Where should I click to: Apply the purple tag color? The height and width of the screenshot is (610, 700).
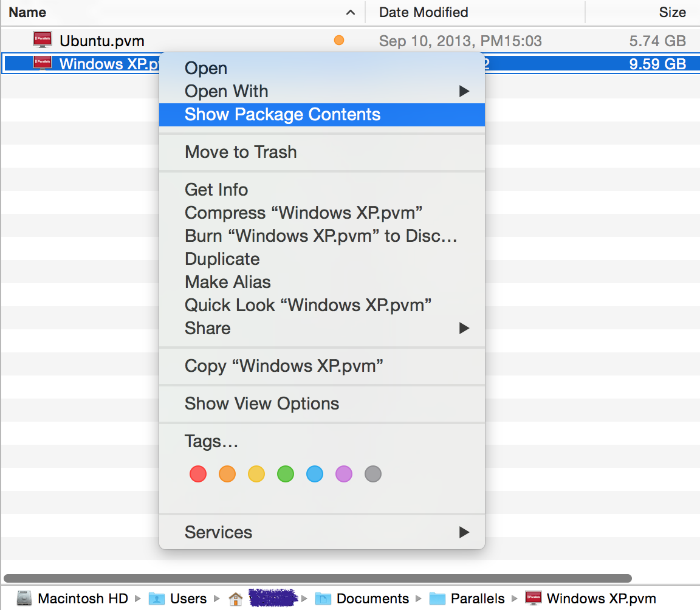[344, 474]
